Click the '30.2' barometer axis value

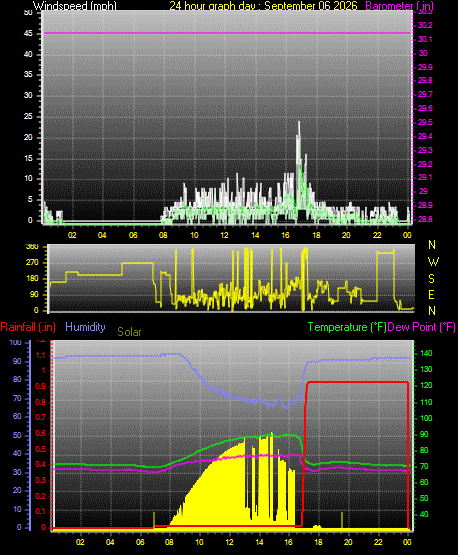point(425,25)
